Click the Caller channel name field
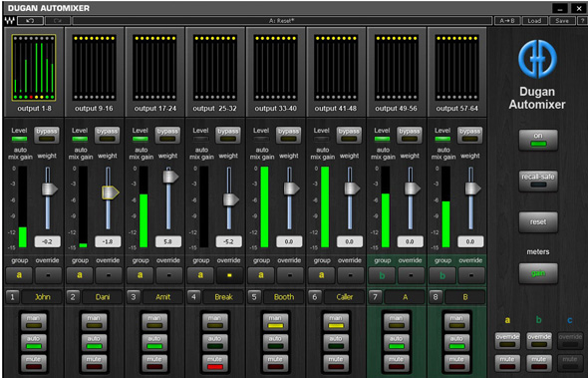The width and height of the screenshot is (588, 378). (x=344, y=297)
